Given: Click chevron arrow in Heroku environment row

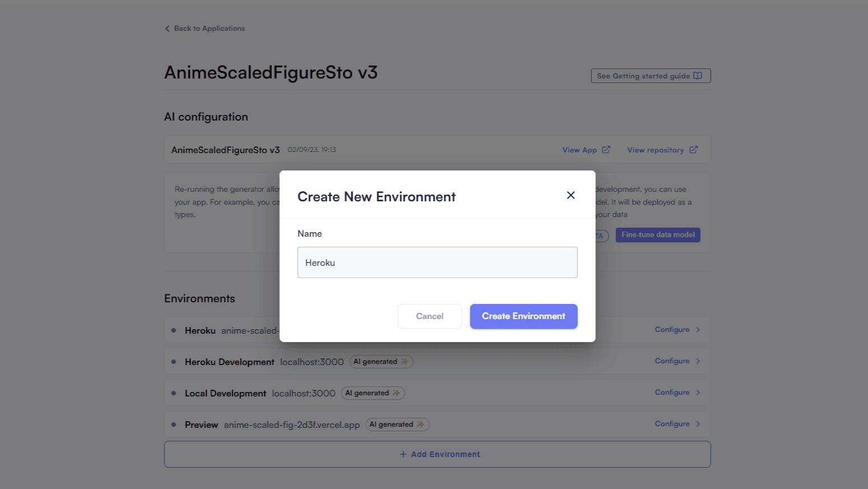Looking at the screenshot, I should [x=698, y=330].
